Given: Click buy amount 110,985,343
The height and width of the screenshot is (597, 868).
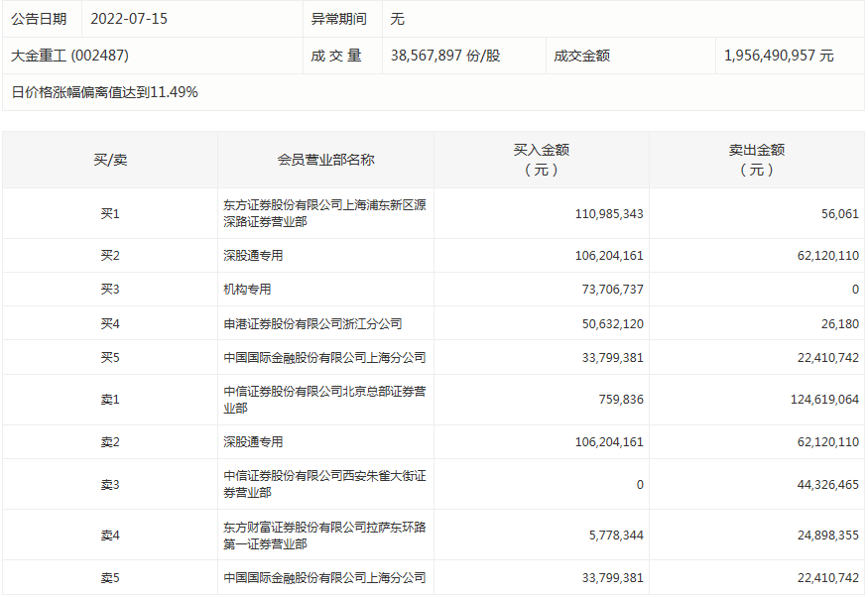Looking at the screenshot, I should (609, 213).
